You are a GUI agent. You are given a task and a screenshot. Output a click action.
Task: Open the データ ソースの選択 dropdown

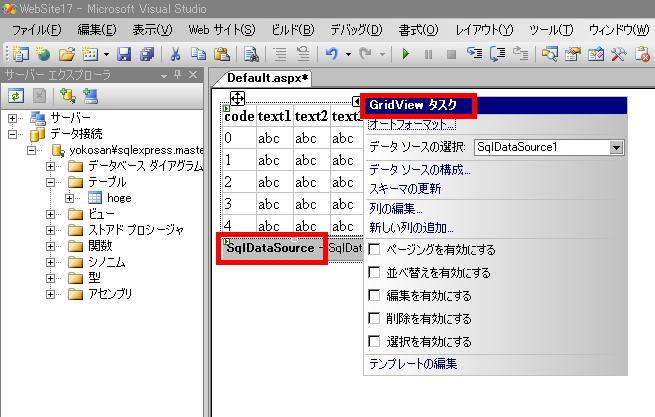(616, 147)
